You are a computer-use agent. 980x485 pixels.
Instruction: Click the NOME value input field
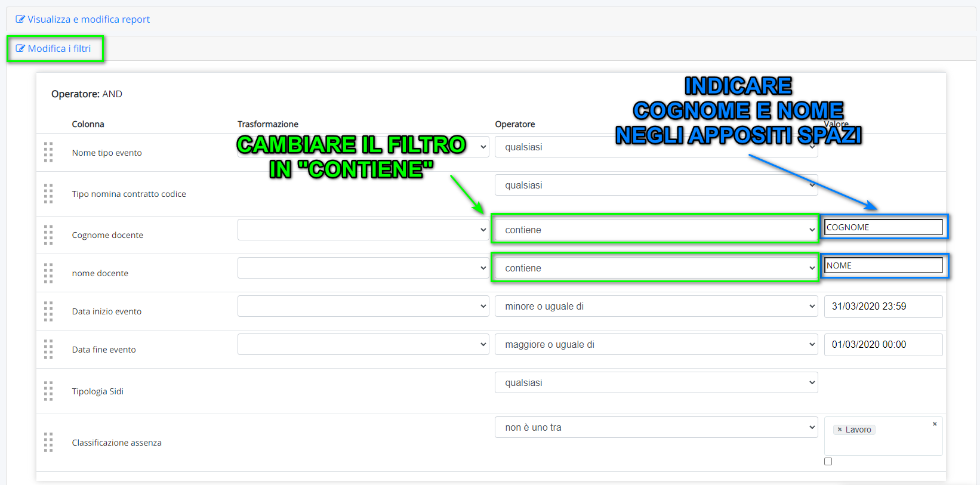[x=883, y=265]
